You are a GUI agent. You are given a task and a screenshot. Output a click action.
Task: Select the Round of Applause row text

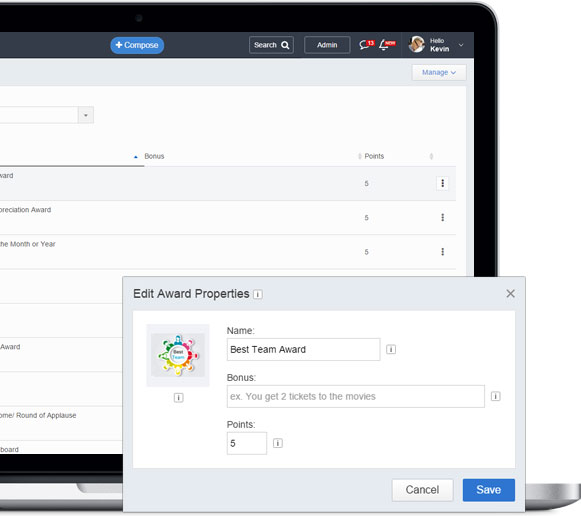pyautogui.click(x=38, y=416)
